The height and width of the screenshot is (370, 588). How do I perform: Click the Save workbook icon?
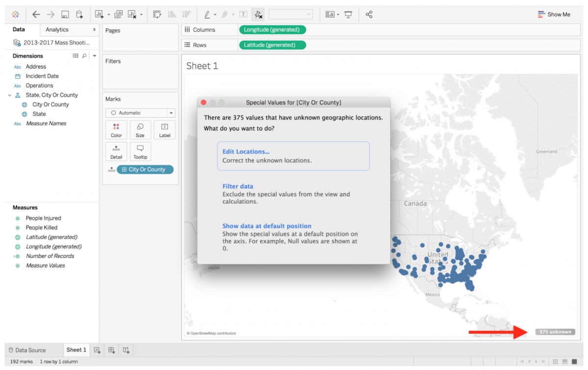pos(65,14)
